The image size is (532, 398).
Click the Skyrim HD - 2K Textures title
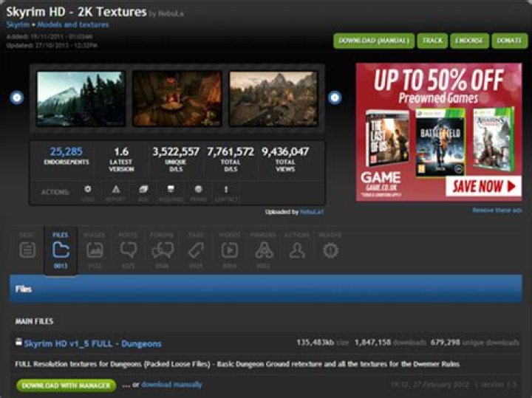pos(76,12)
